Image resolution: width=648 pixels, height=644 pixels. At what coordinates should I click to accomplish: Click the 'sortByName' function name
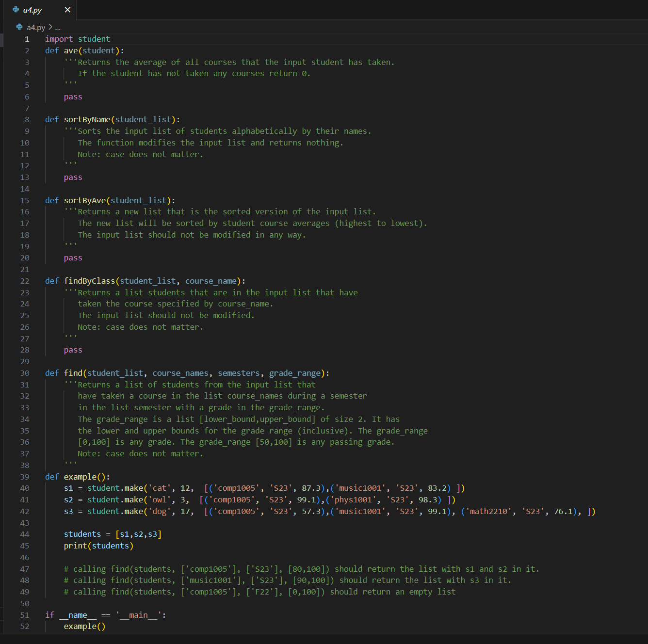pos(87,119)
